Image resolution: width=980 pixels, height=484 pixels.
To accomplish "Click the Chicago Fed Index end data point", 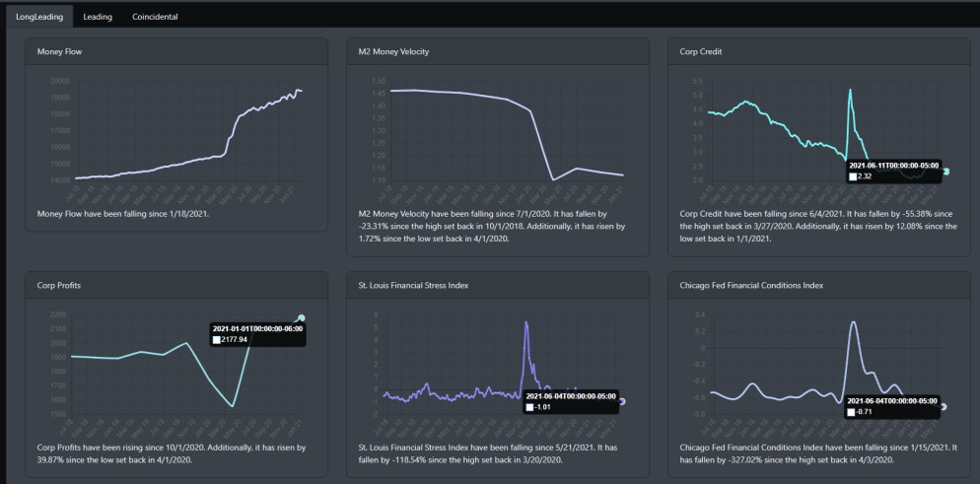I will click(944, 406).
